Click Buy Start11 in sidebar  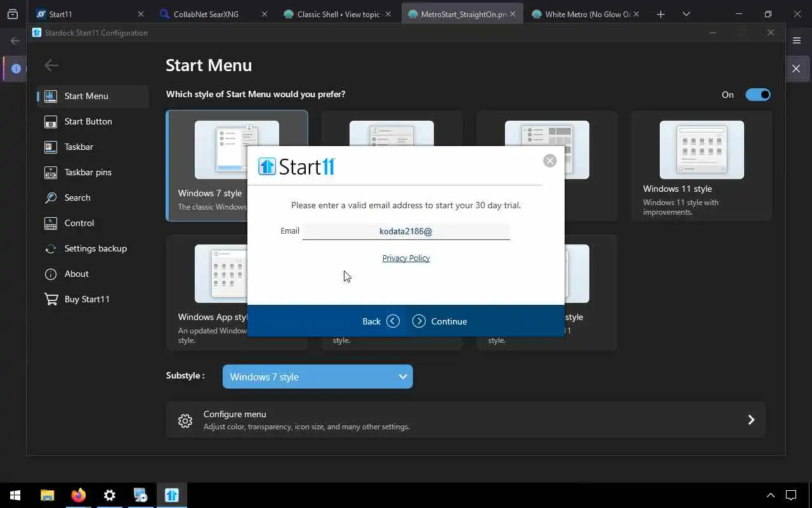pyautogui.click(x=93, y=299)
